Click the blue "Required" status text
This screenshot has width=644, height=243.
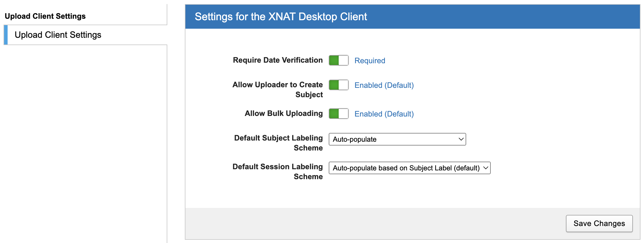pyautogui.click(x=370, y=61)
